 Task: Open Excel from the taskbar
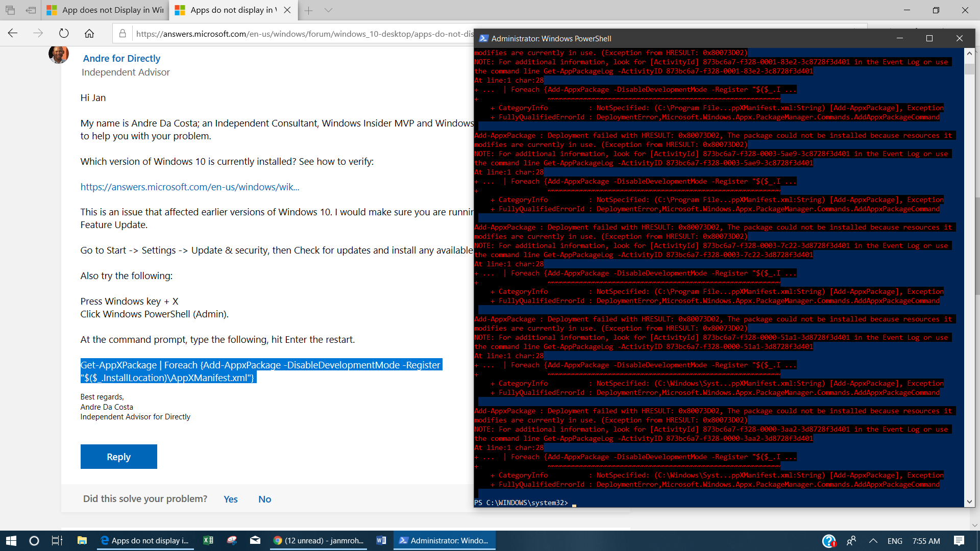tap(208, 541)
